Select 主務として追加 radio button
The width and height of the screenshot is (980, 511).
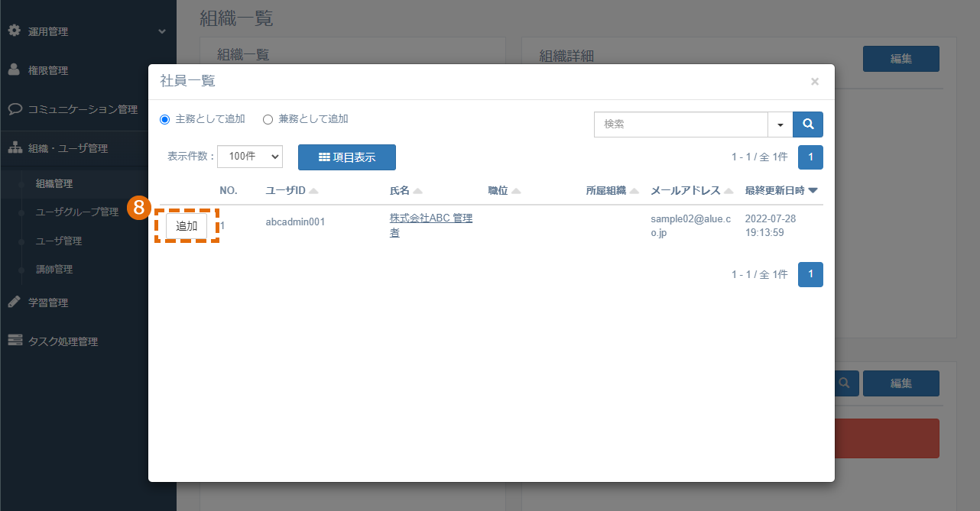point(164,119)
